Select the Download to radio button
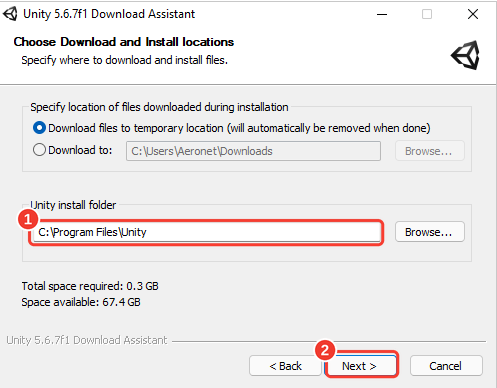Screen dimensions: 497x388 point(39,150)
